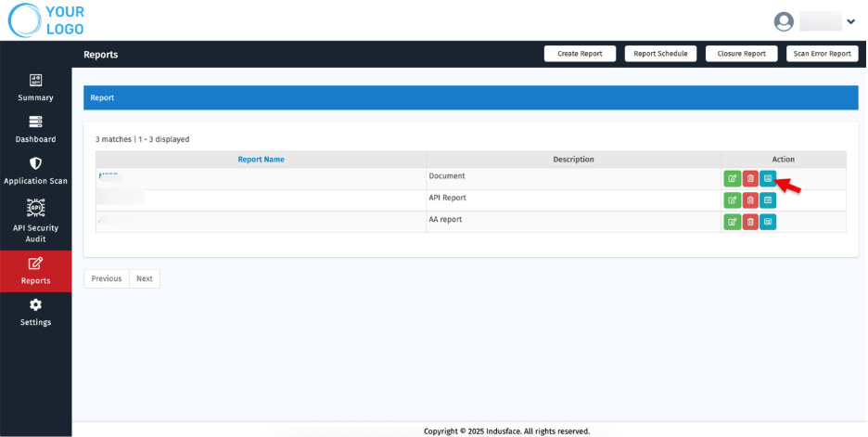The image size is (868, 437).
Task: Go to the Next page
Action: tap(145, 278)
